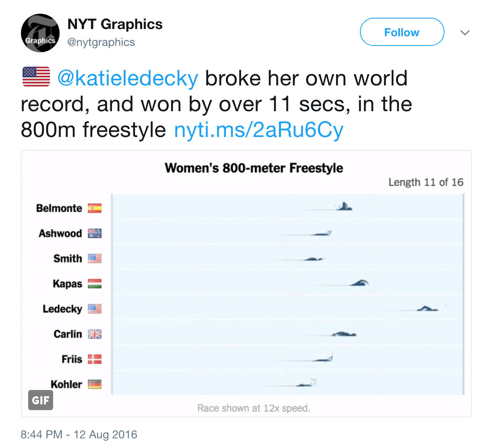Click the @nytgraphics handle
Viewport: 492px width, 448px height.
click(101, 42)
